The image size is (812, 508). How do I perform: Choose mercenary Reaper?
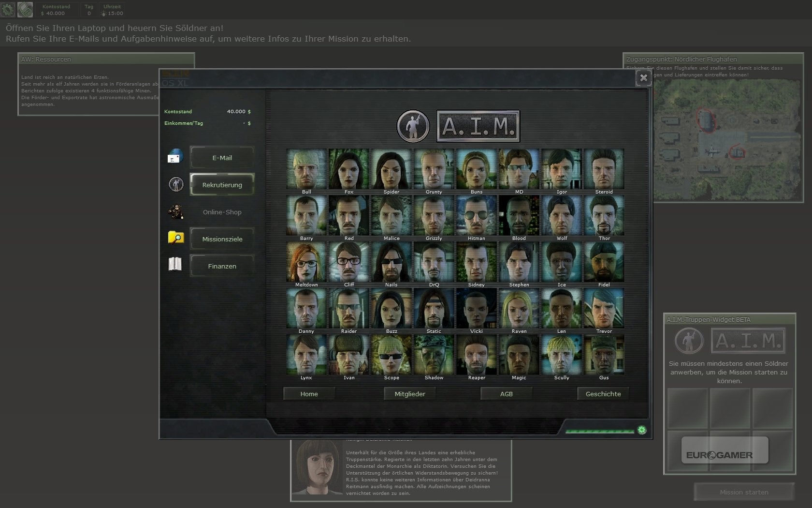click(477, 355)
